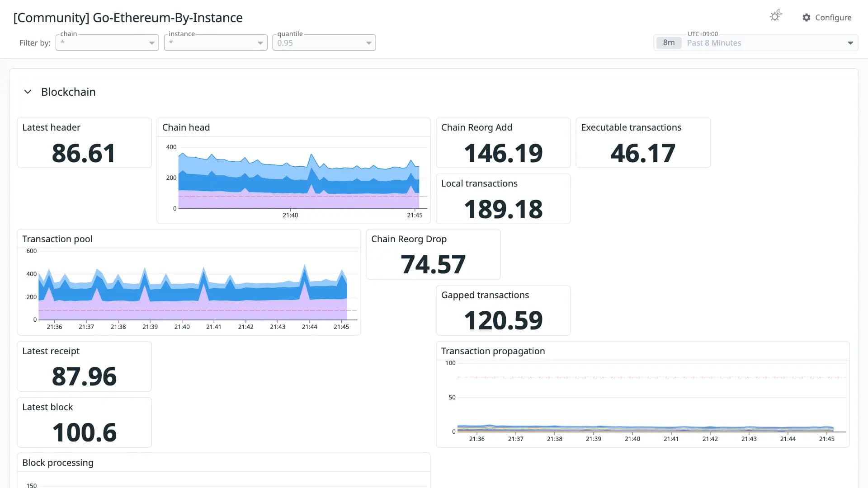Screen dimensions: 868x488
Task: Select Gapped transactions value 120.59
Action: (503, 320)
